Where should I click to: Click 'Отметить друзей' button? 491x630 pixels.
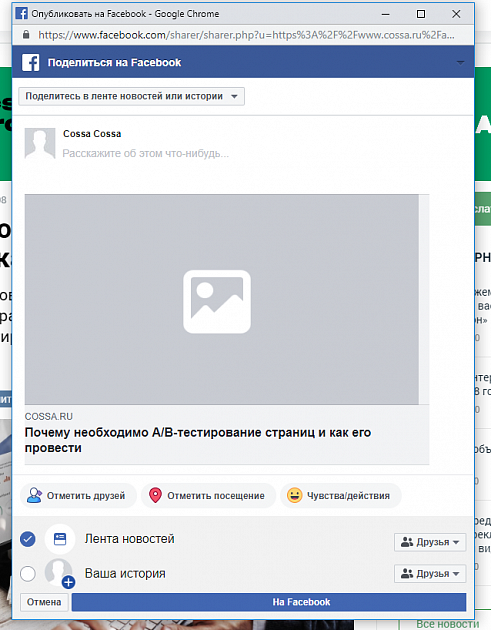point(78,495)
